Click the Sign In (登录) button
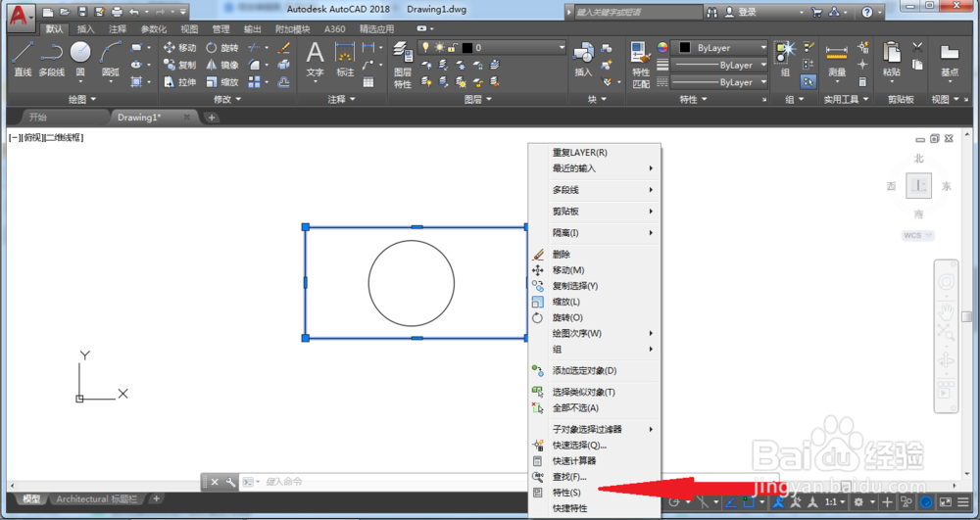The height and width of the screenshot is (520, 980). point(741,12)
